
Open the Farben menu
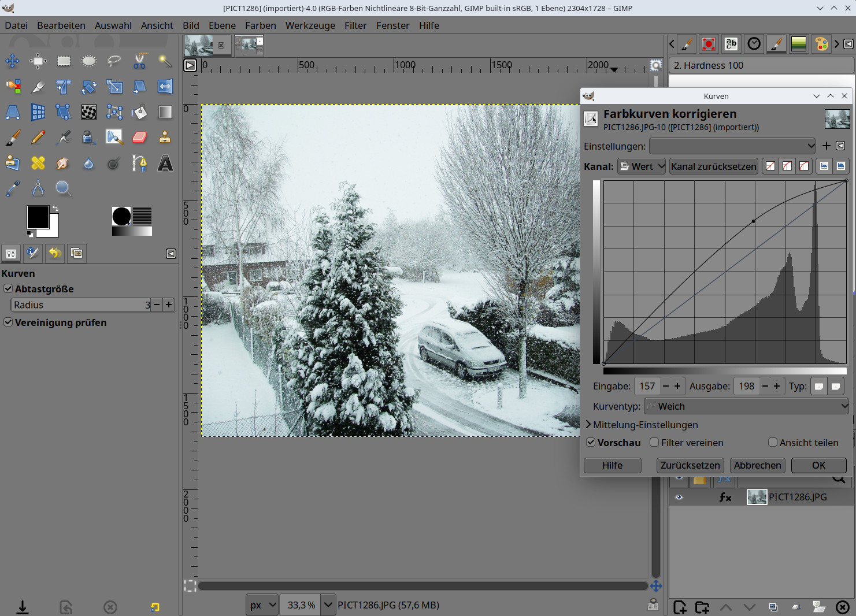[260, 25]
